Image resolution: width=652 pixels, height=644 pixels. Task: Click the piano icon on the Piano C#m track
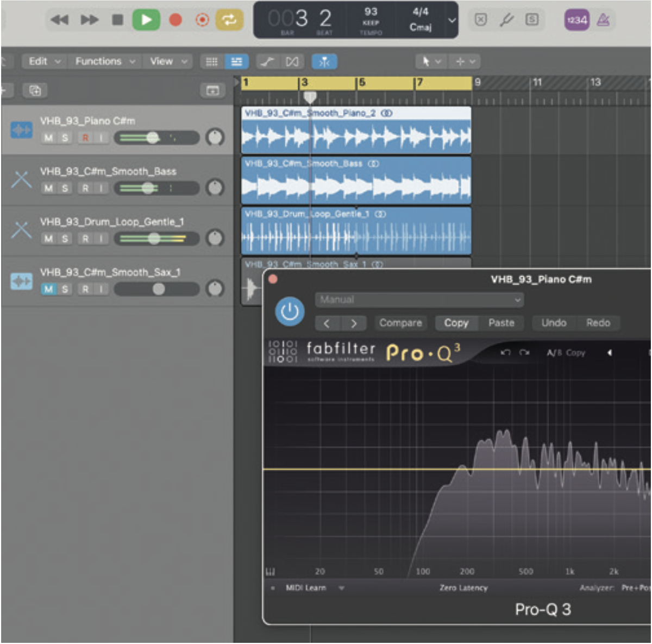(x=22, y=130)
